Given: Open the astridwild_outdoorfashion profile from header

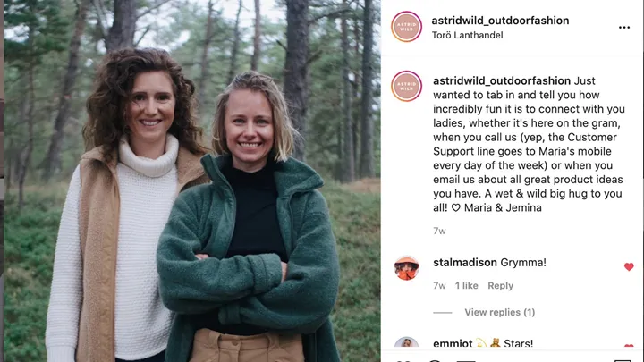Looking at the screenshot, I should [499, 21].
